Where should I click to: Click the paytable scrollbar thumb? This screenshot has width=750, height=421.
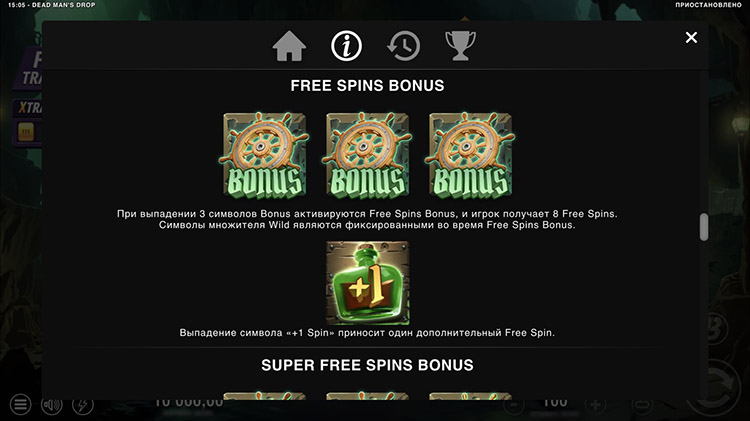pyautogui.click(x=704, y=227)
